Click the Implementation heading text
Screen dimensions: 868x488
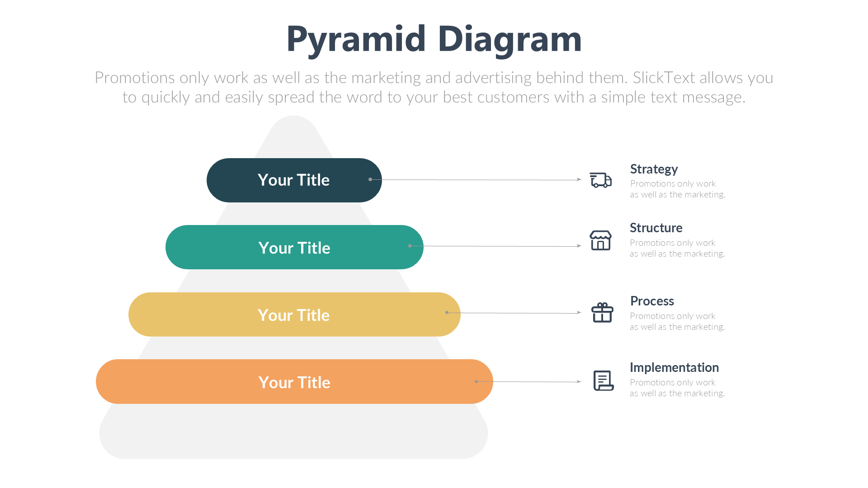coord(674,367)
